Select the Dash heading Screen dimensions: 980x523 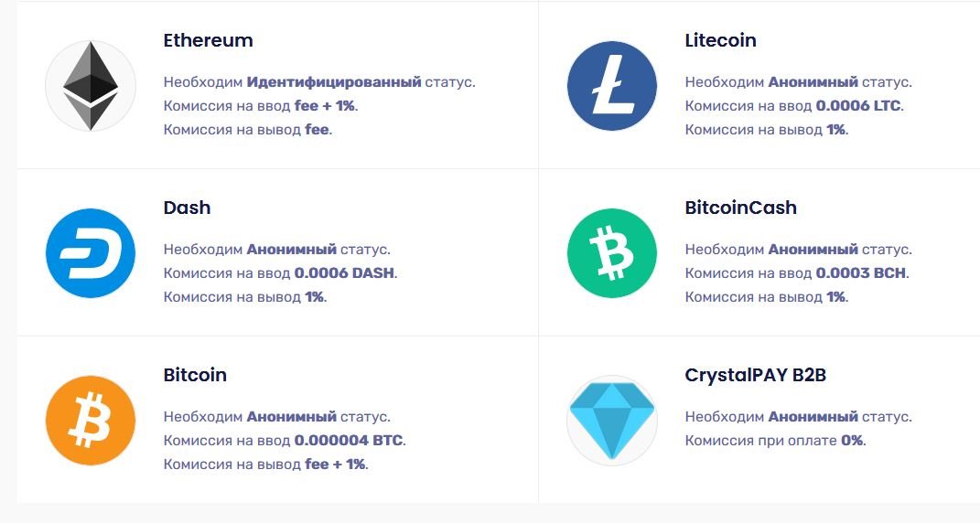tap(187, 208)
